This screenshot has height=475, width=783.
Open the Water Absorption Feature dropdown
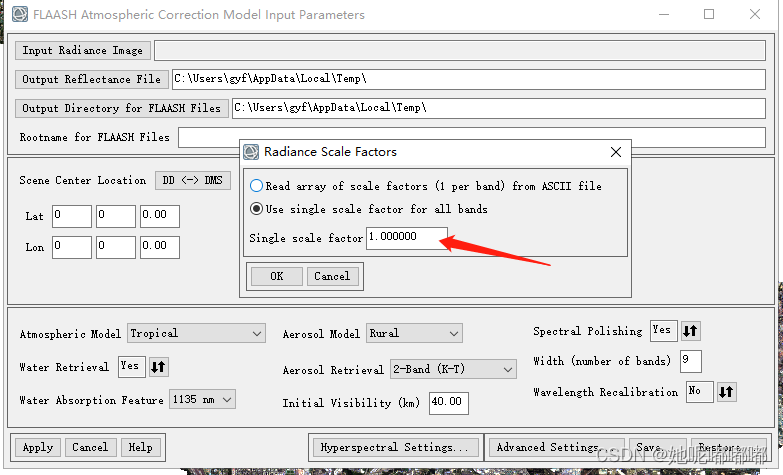click(202, 400)
